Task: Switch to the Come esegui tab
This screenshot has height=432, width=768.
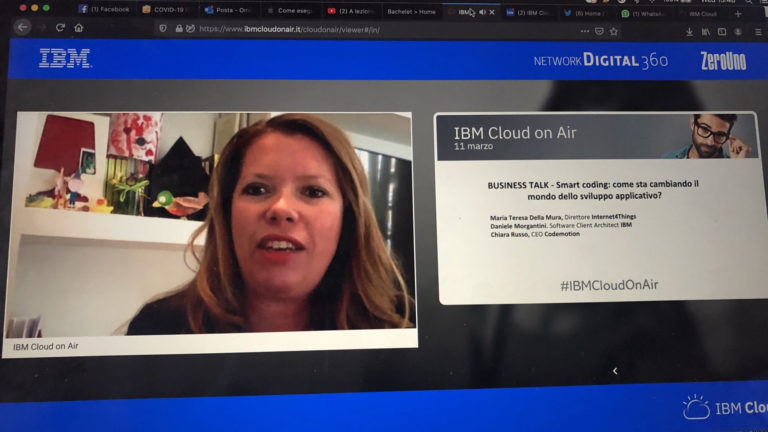Action: pos(290,10)
